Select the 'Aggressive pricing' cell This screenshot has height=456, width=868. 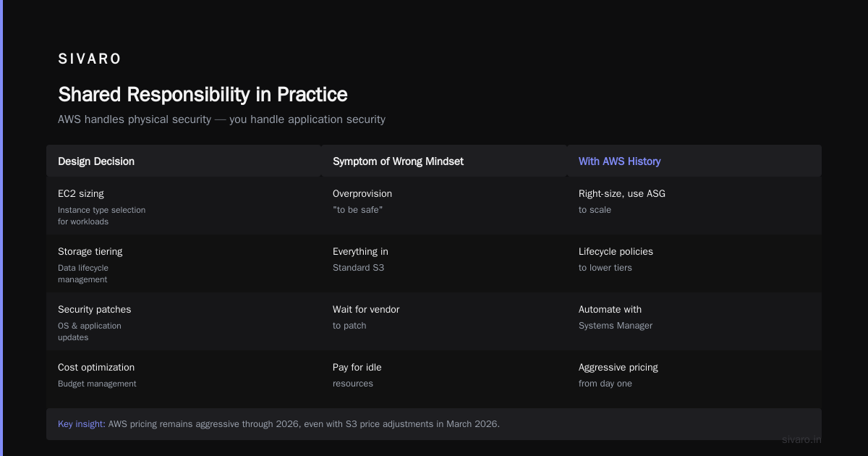(x=618, y=368)
